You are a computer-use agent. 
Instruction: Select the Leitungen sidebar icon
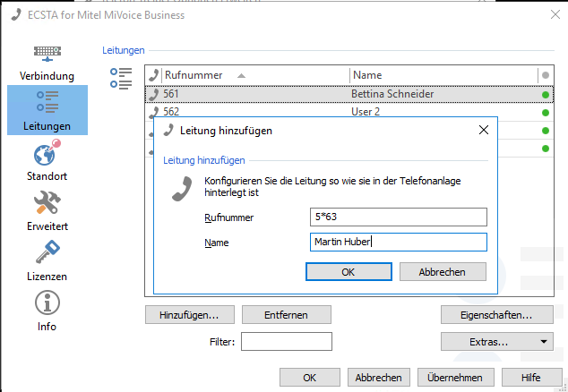click(47, 109)
